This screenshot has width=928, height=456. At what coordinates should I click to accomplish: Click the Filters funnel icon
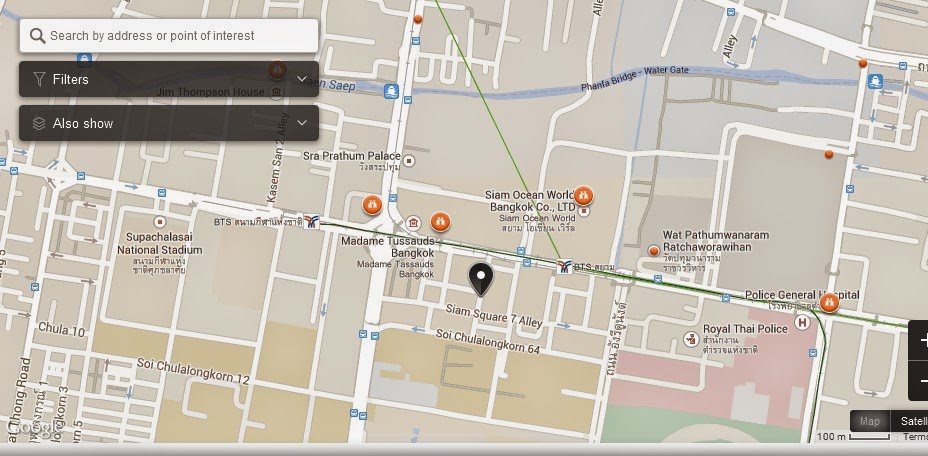39,79
